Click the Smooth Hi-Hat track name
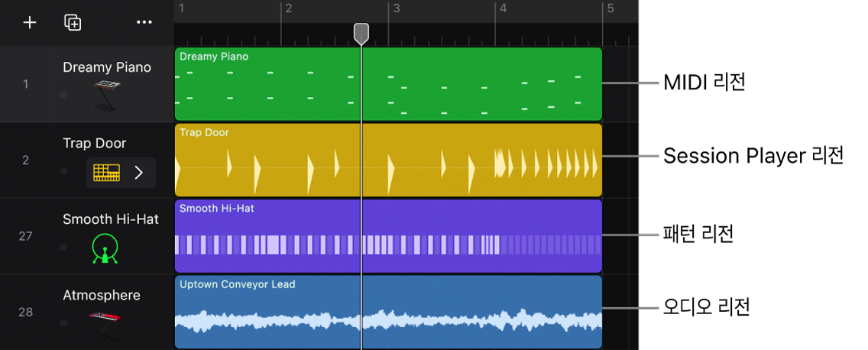Viewport: 868px width, 350px height. (111, 219)
